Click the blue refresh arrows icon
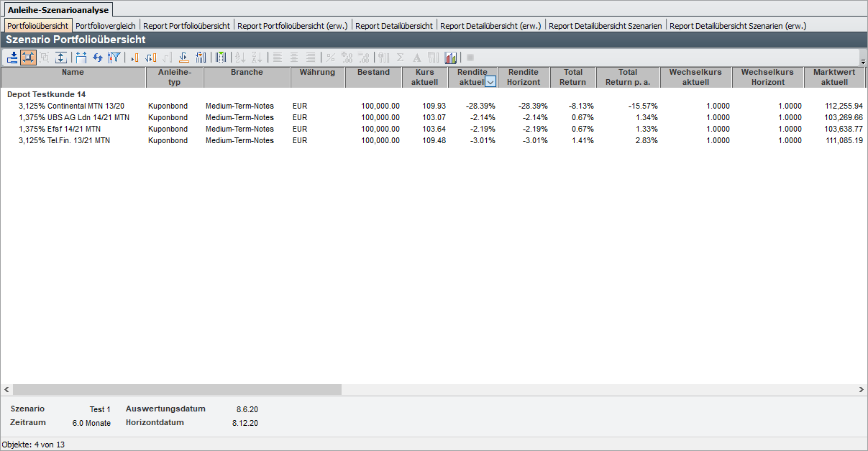This screenshot has width=868, height=451. [x=97, y=58]
